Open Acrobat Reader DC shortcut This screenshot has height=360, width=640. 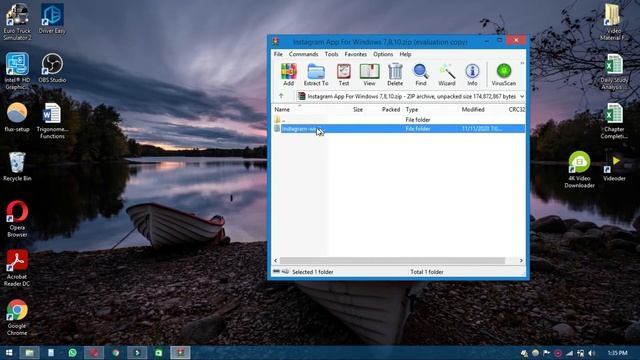pos(17,268)
